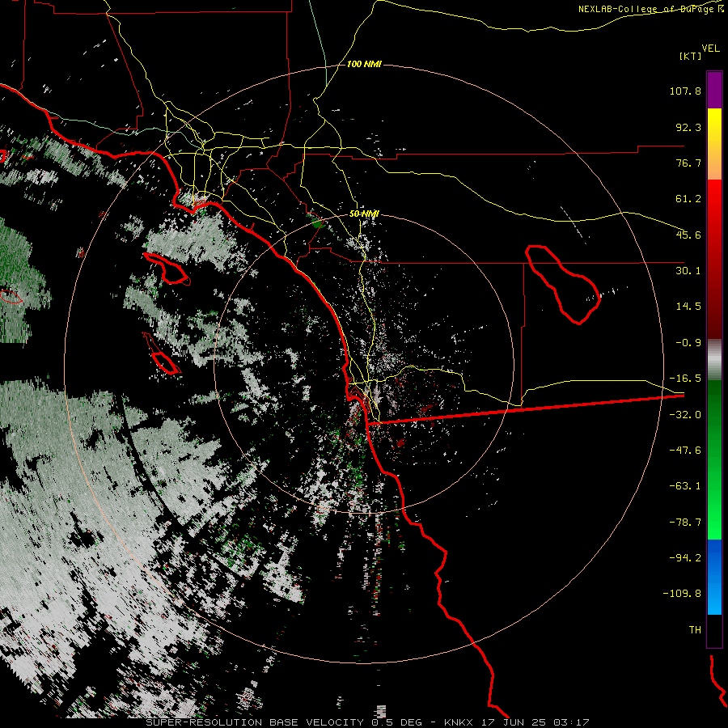This screenshot has width=728, height=728.
Task: Pick the green segment of the color bar
Action: 714,459
